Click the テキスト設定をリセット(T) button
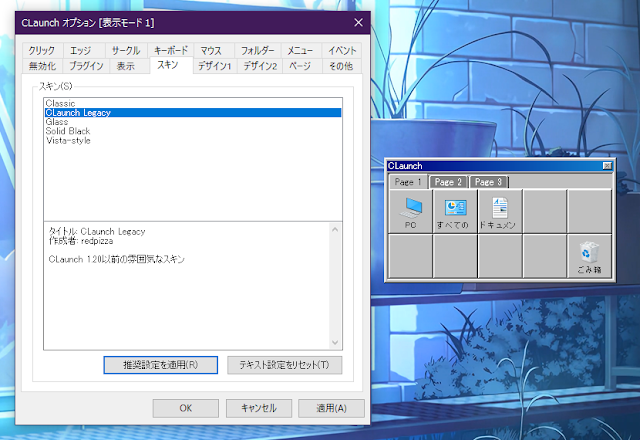640x440 pixels. 284,365
